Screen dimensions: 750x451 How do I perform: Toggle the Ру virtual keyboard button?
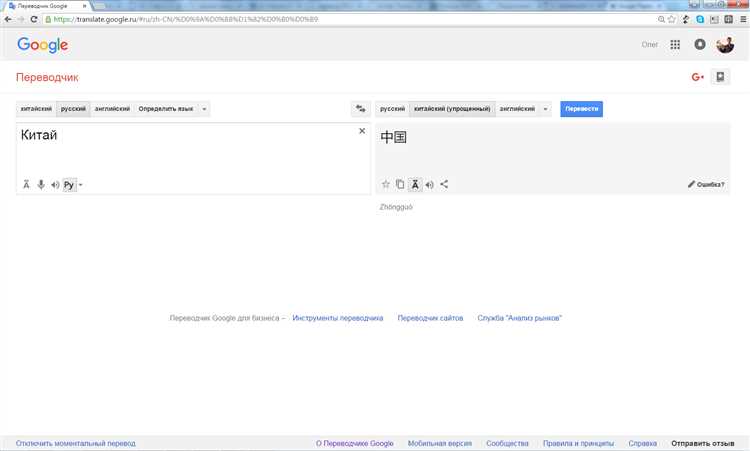(x=69, y=185)
